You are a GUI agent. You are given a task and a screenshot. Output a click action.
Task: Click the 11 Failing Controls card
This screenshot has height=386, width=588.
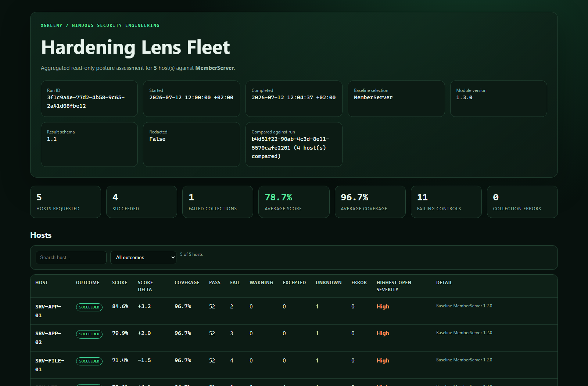[446, 202]
